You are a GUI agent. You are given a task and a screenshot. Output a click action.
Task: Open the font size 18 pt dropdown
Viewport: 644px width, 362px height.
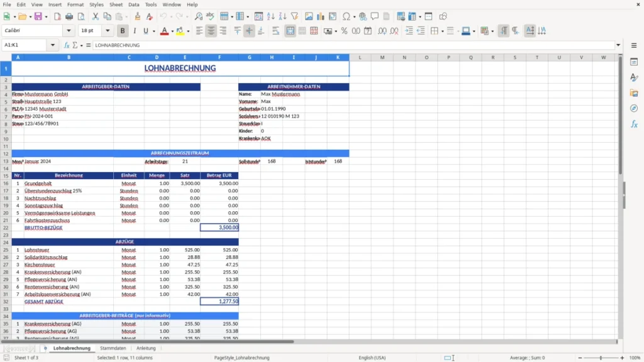point(108,30)
